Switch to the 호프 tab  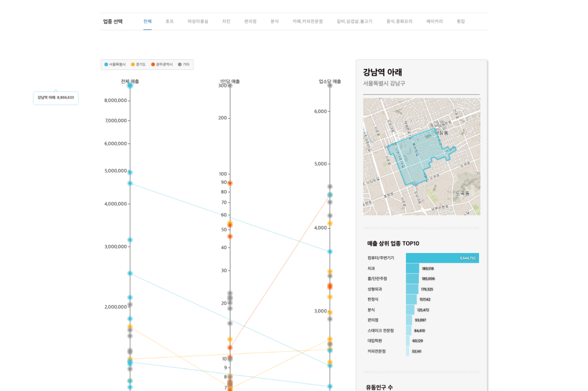[x=169, y=22]
